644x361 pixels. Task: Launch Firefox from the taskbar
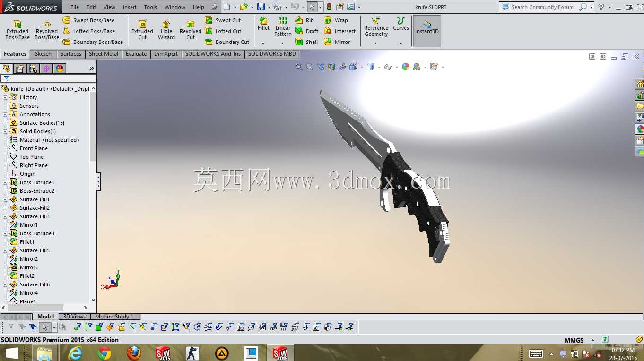point(134,353)
